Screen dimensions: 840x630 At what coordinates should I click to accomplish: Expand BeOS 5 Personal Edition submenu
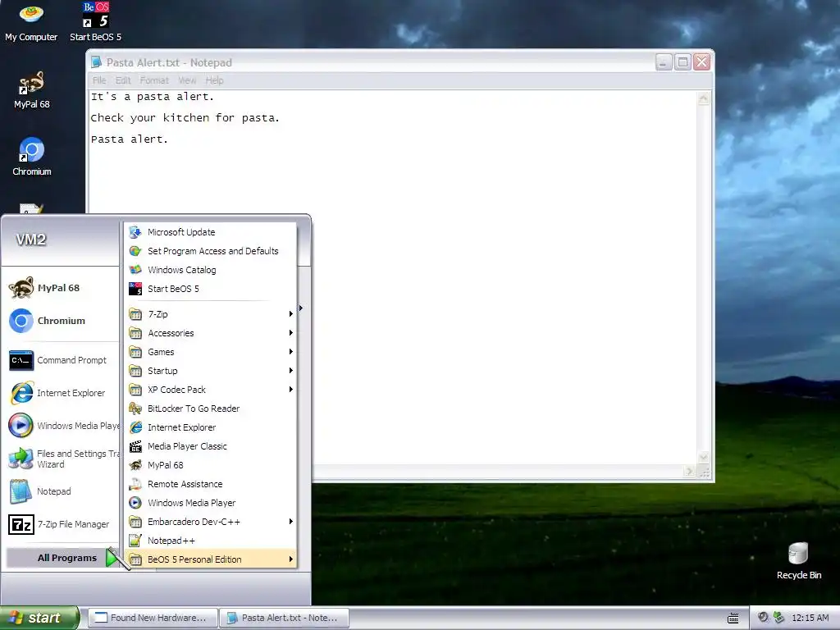coord(211,559)
